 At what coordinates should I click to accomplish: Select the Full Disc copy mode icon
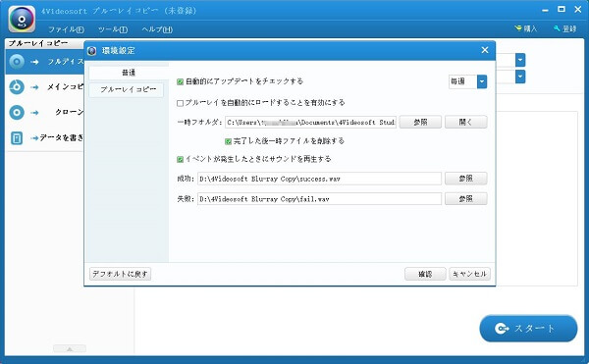coord(17,62)
